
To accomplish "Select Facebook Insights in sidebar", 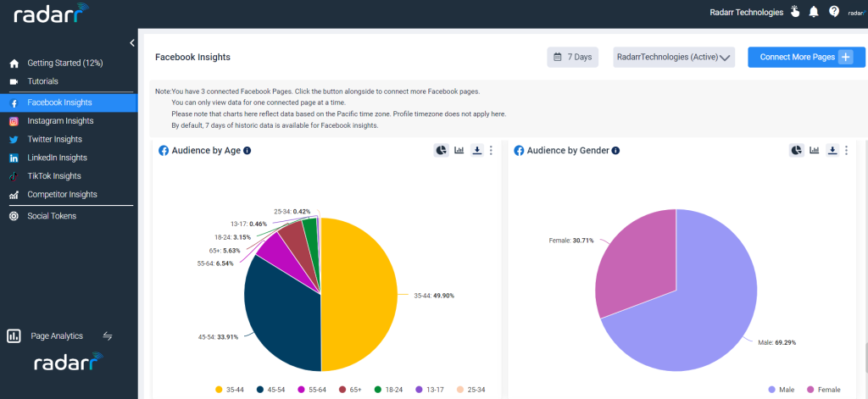I will [69, 103].
